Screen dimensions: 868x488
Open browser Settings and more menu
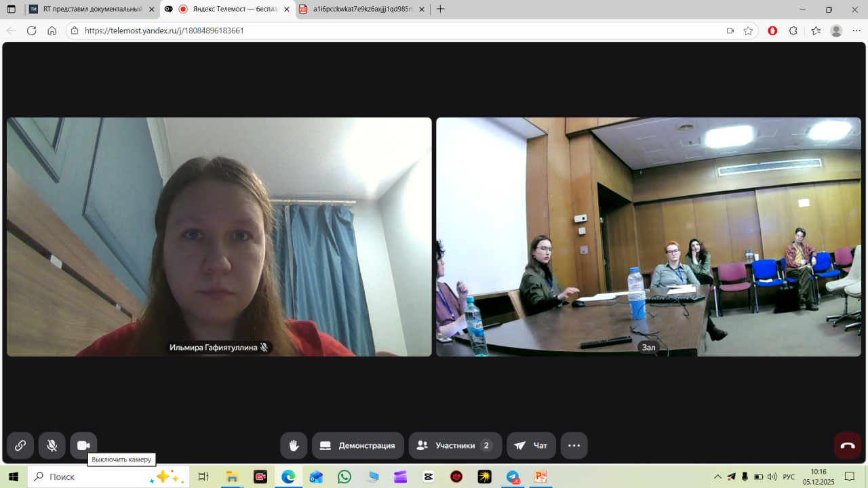click(856, 30)
